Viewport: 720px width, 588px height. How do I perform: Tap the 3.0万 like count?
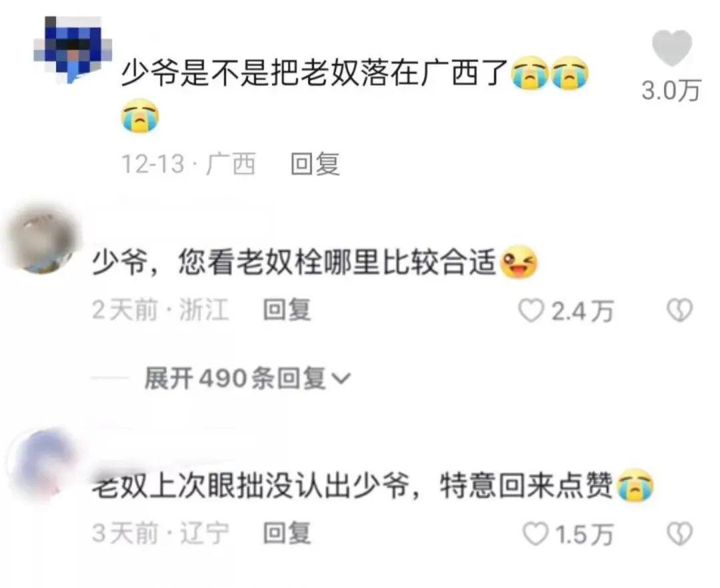[x=671, y=90]
